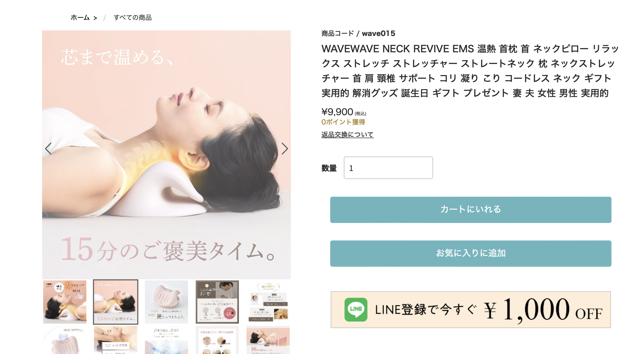Select the highlighted 15分のご褒美タイム thumbnail
Screen dimensions: 644x354
[x=116, y=302]
